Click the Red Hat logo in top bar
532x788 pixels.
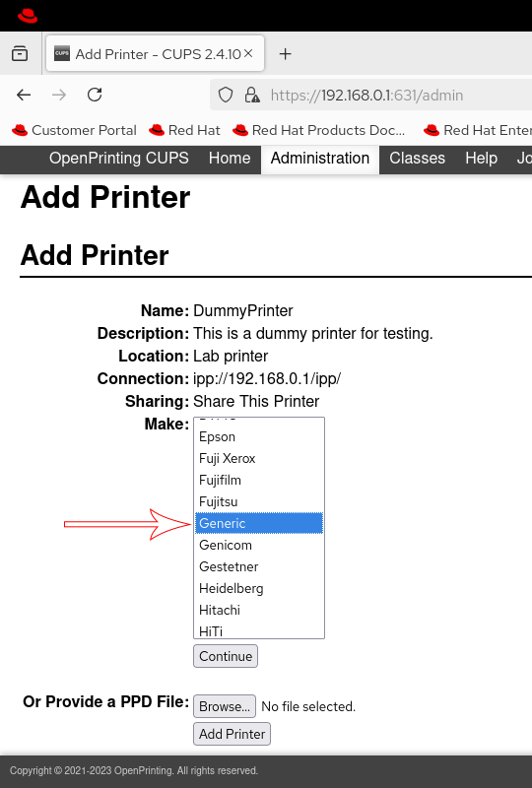pos(28,16)
